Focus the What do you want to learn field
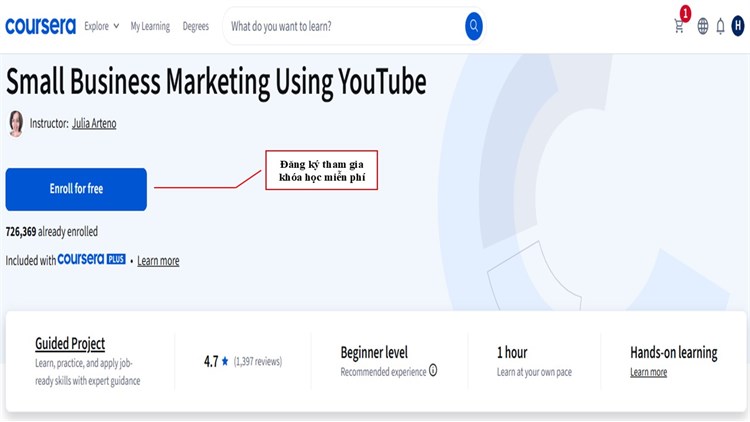Viewport: 750px width, 422px height. (x=340, y=27)
